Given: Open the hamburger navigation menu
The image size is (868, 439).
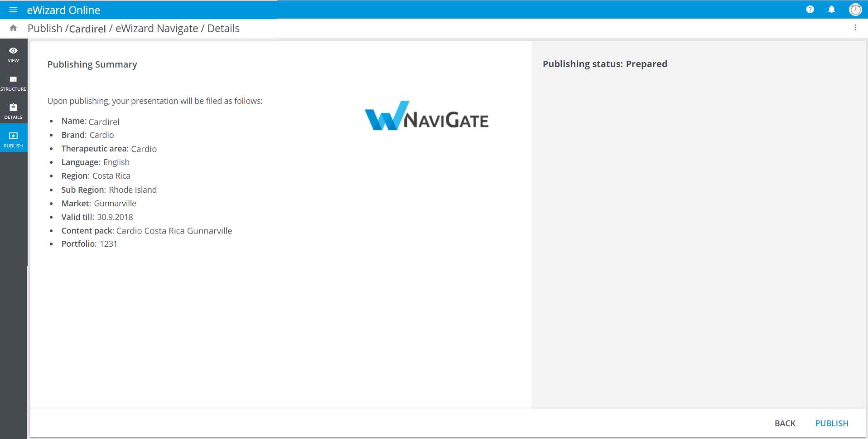Looking at the screenshot, I should pyautogui.click(x=13, y=10).
